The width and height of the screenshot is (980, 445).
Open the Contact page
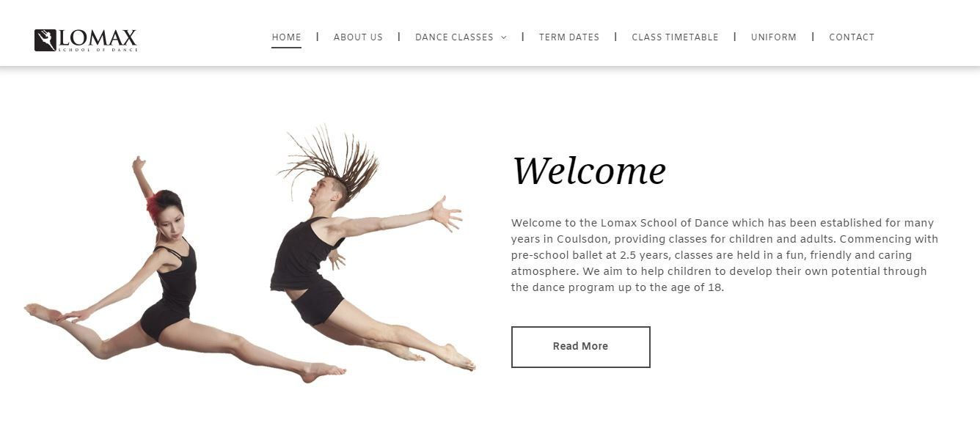click(x=852, y=37)
